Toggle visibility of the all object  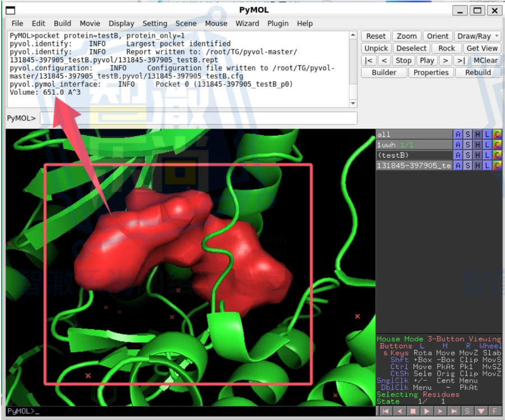[x=414, y=134]
